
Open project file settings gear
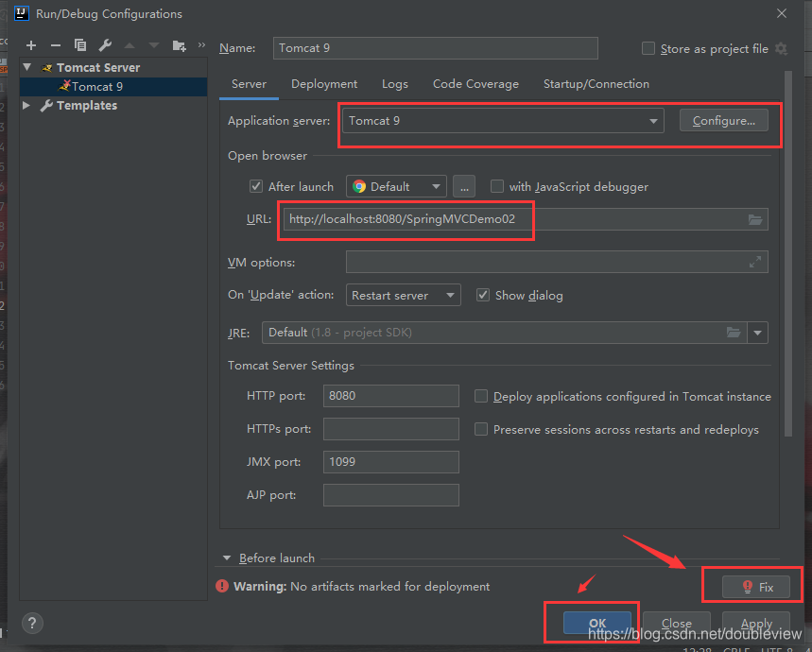pyautogui.click(x=781, y=48)
